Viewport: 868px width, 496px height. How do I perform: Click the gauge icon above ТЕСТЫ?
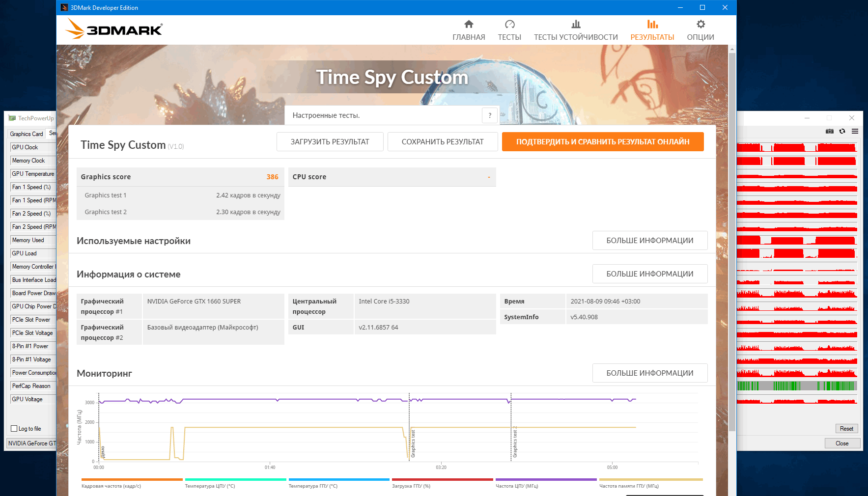point(509,24)
